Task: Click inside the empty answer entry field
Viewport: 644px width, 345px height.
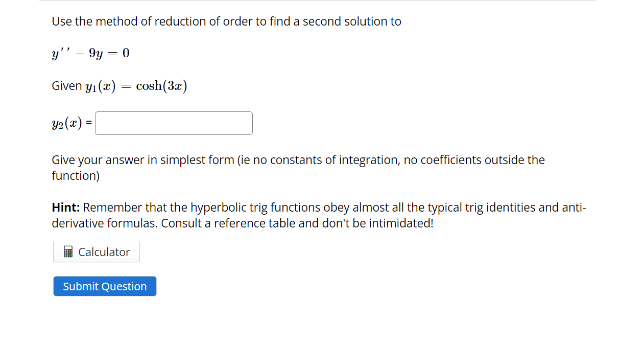Action: 173,123
